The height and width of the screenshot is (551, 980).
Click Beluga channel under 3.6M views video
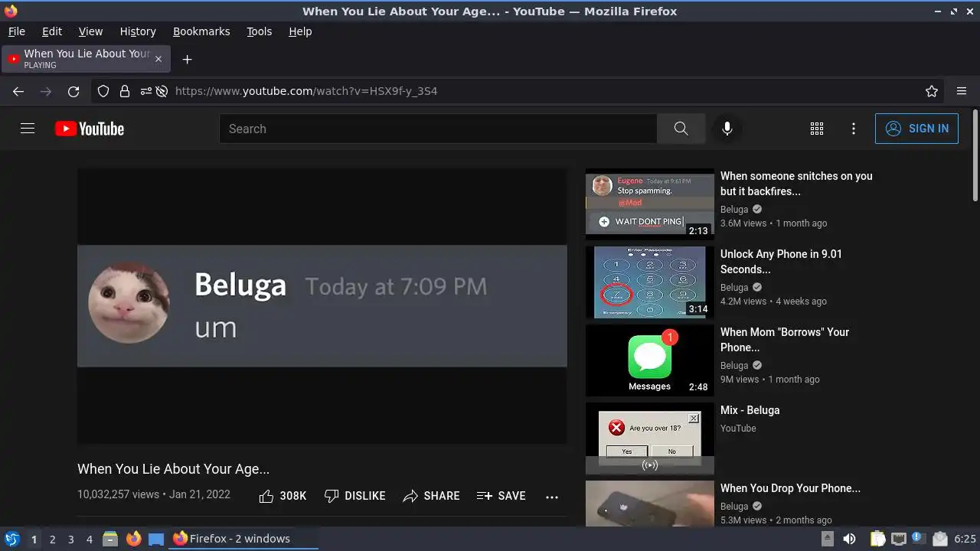[x=734, y=209]
